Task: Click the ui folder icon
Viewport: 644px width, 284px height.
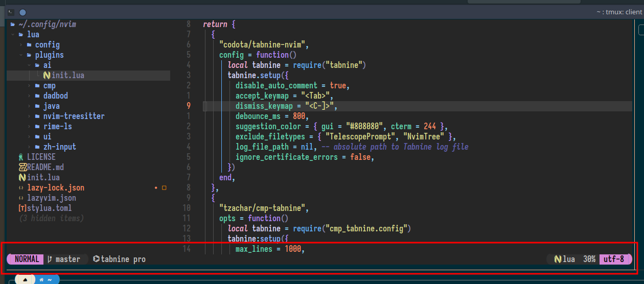Action: [37, 136]
